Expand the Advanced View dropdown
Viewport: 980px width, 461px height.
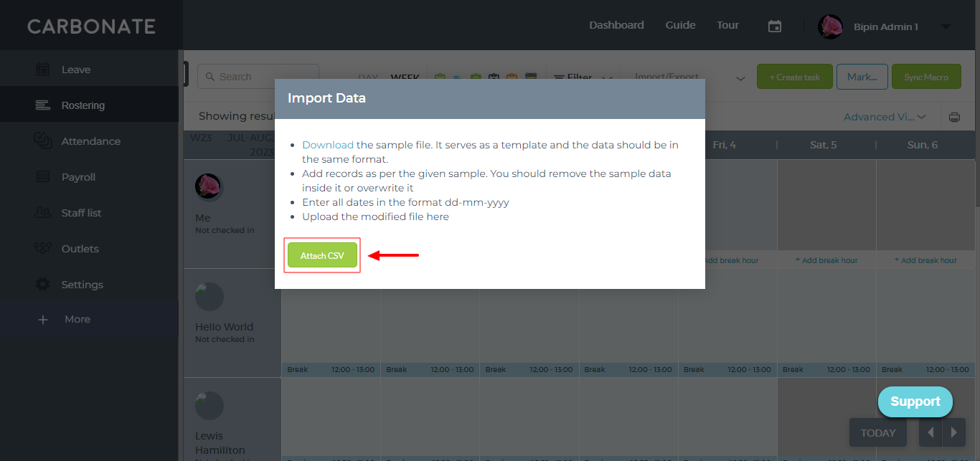tap(885, 117)
